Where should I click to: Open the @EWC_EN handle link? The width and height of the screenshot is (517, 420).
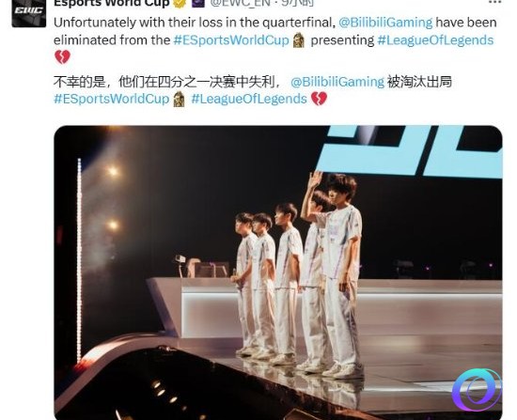point(240,3)
